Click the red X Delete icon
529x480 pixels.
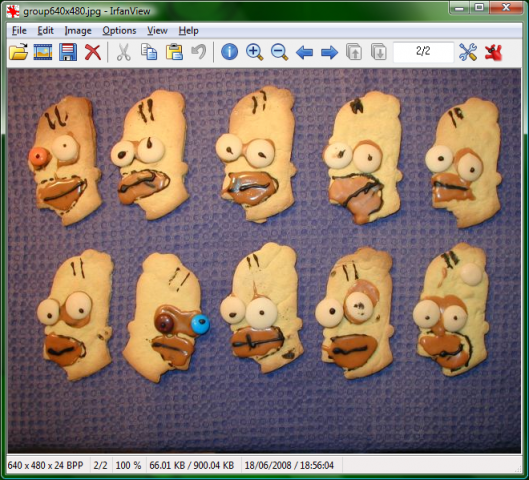(x=93, y=52)
